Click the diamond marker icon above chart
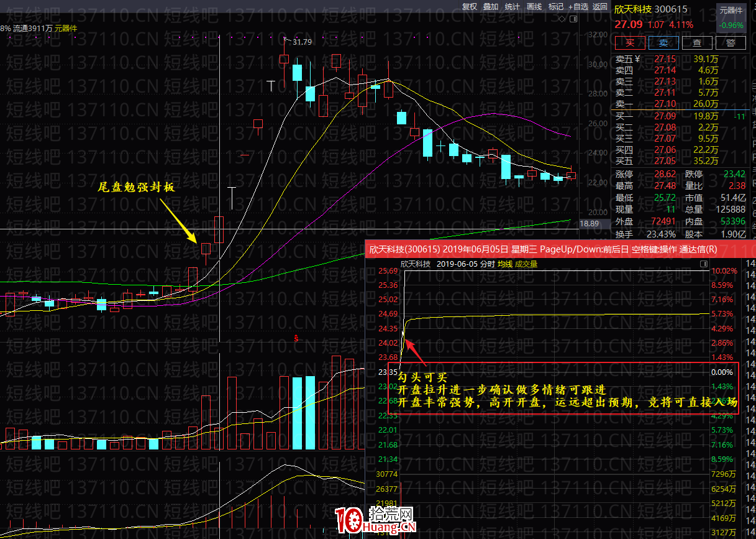 562,19
